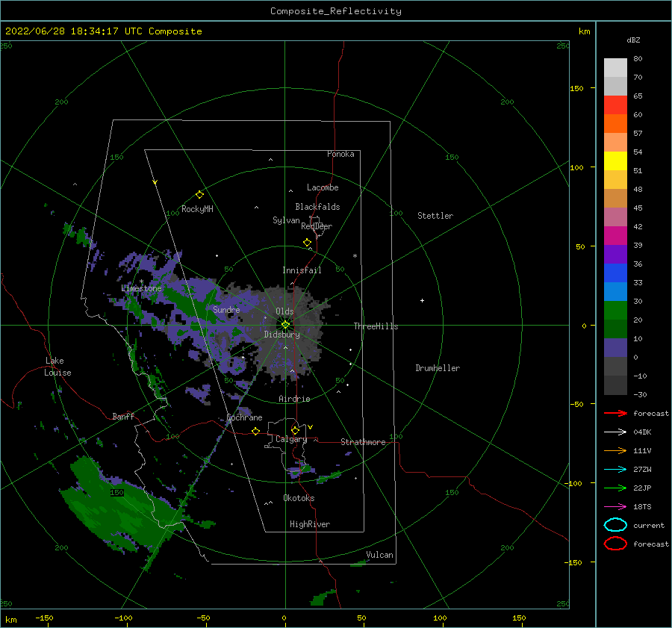The width and height of the screenshot is (672, 628).
Task: Click the 2022/06/28 18:34:17 UTC timestamp
Action: 104,31
